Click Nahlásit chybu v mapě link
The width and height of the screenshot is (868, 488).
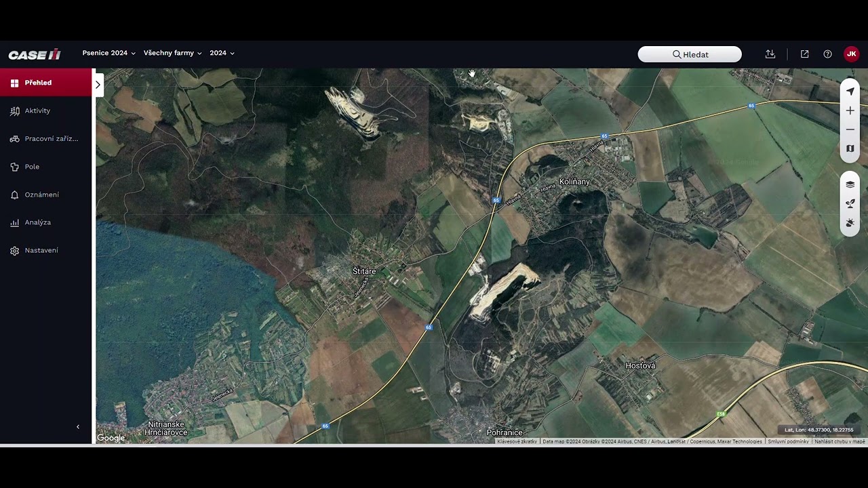840,441
